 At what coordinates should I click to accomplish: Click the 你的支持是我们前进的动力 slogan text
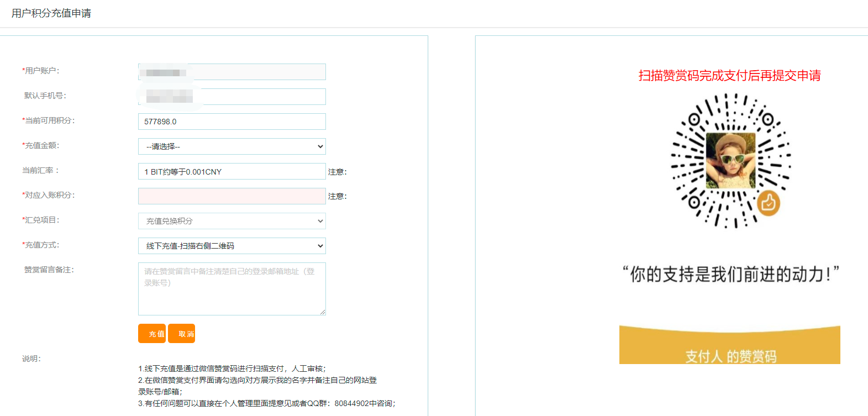pos(730,274)
